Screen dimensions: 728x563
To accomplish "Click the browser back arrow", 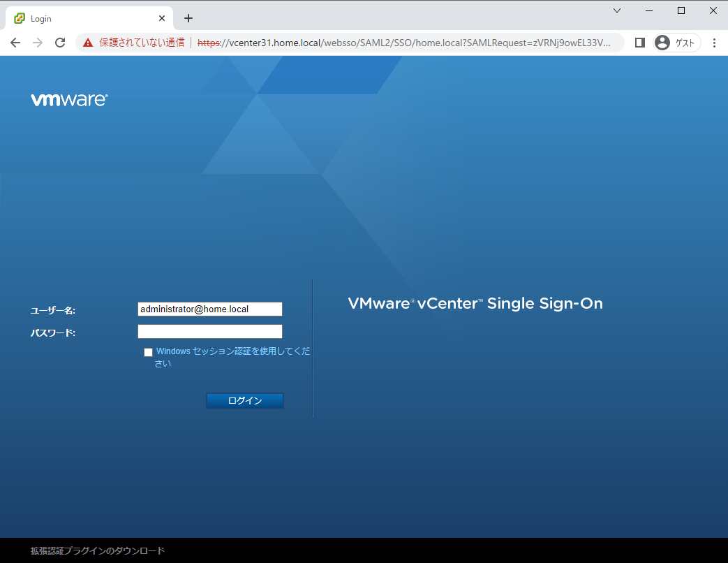I will coord(15,43).
